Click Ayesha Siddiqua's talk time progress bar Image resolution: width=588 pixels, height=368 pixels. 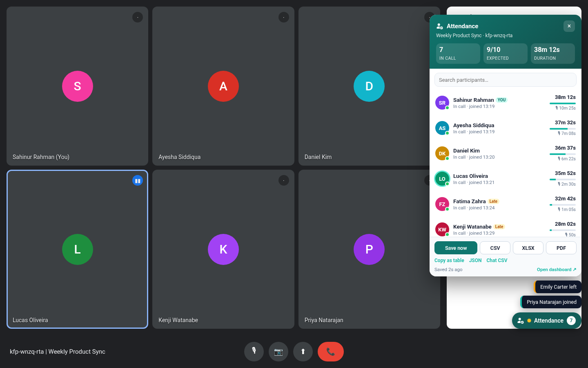[x=563, y=129]
